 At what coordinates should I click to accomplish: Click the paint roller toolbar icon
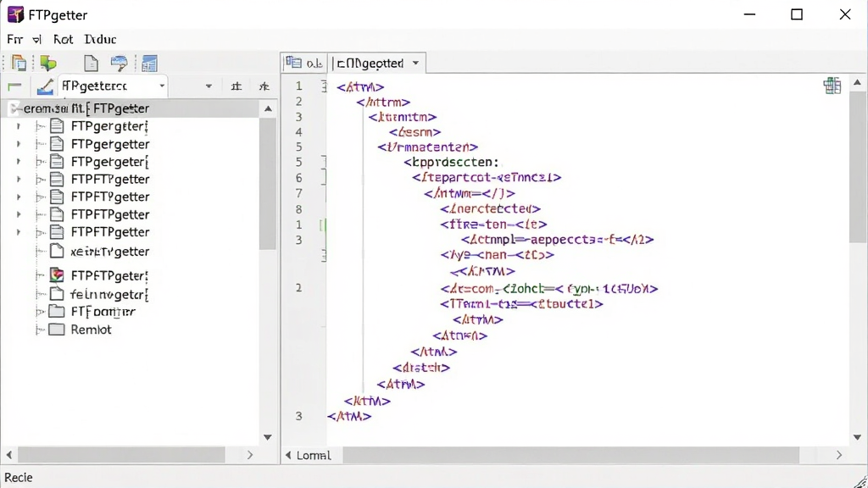pos(119,63)
